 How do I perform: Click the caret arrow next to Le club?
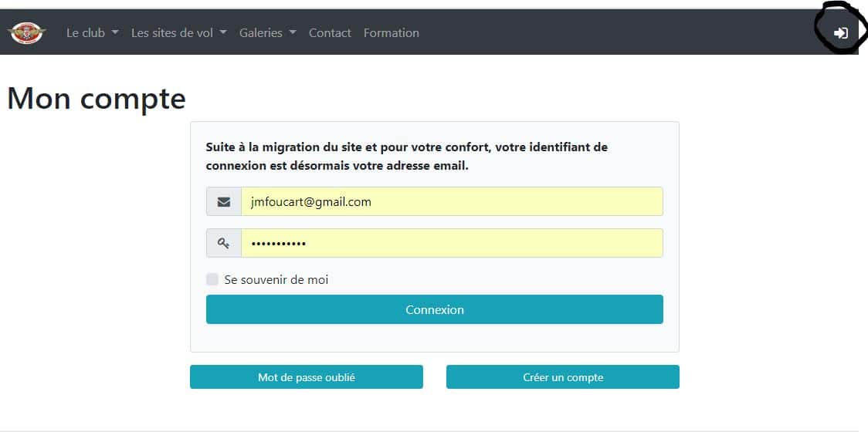tap(115, 32)
